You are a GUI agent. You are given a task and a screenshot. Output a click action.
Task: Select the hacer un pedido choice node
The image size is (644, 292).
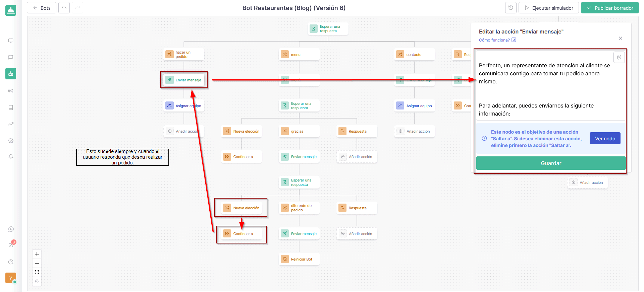(184, 55)
